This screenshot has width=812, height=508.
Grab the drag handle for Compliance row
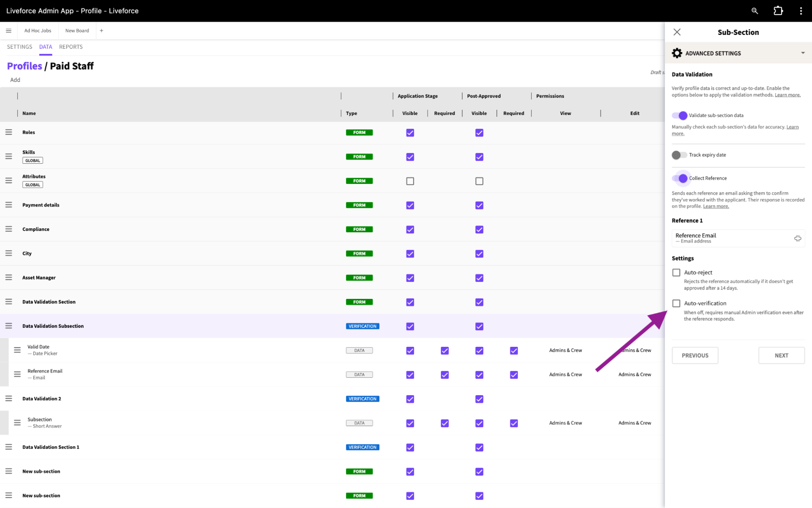(9, 229)
